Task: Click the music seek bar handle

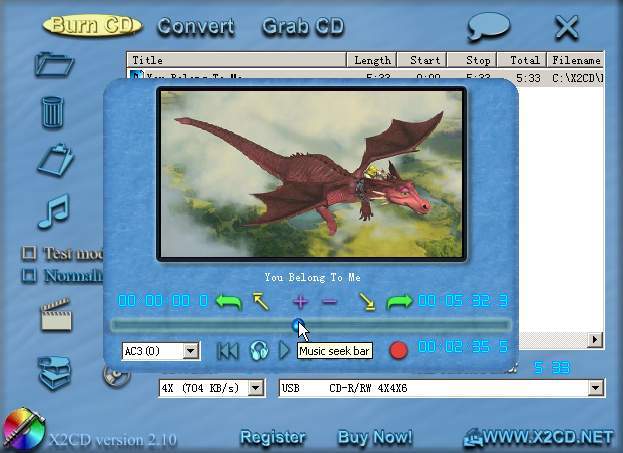Action: [298, 325]
